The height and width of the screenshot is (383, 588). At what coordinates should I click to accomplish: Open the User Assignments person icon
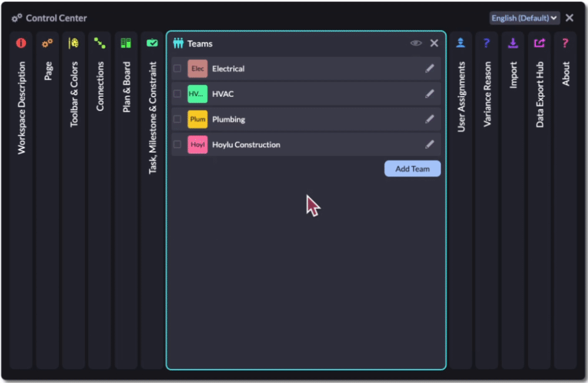460,43
